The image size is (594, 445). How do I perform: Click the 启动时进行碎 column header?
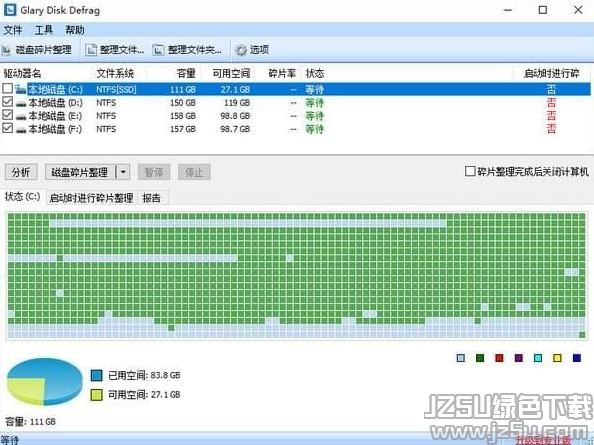coord(552,73)
